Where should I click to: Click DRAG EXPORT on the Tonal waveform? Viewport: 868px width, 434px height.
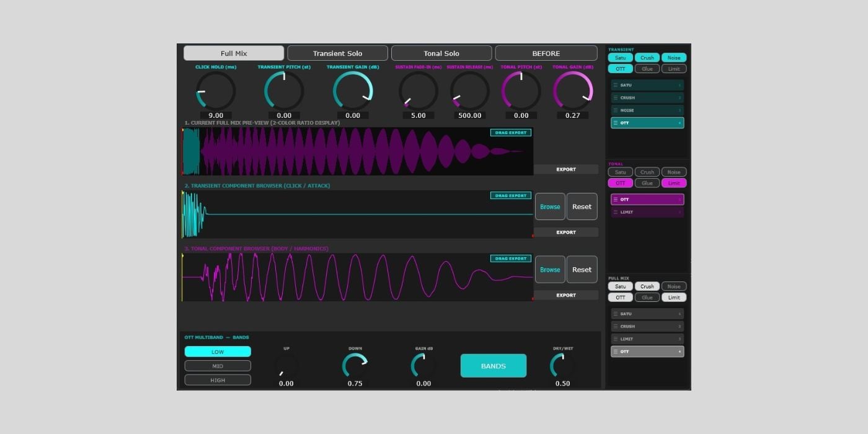click(x=511, y=259)
